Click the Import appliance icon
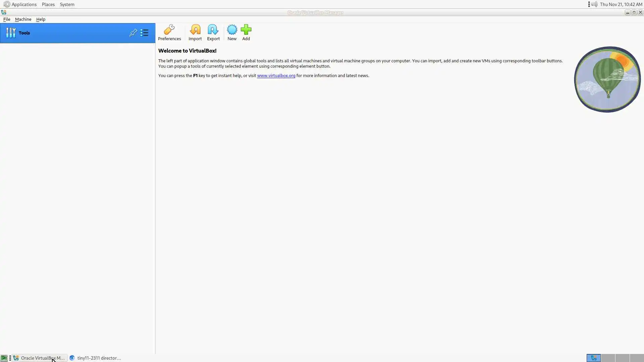 195,32
